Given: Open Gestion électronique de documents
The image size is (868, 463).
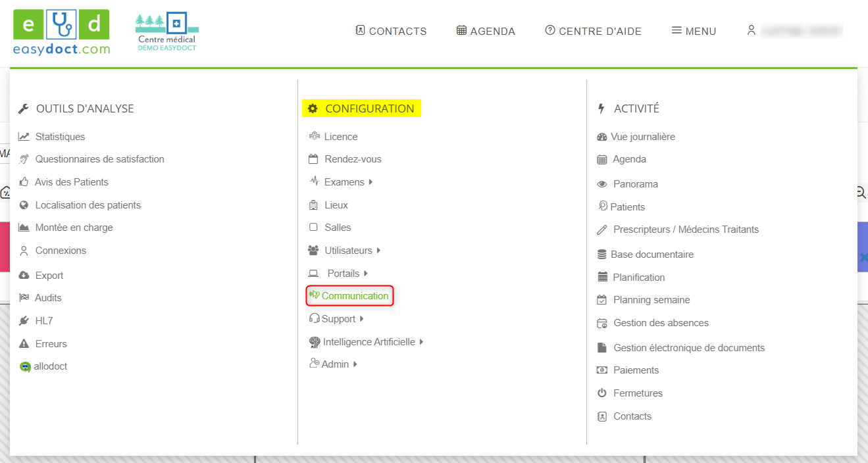Looking at the screenshot, I should 688,348.
